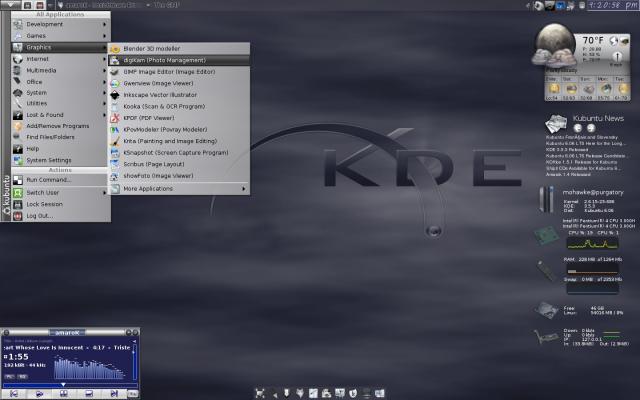Expand the Development submenu arrow
640x400 pixels.
click(104, 24)
